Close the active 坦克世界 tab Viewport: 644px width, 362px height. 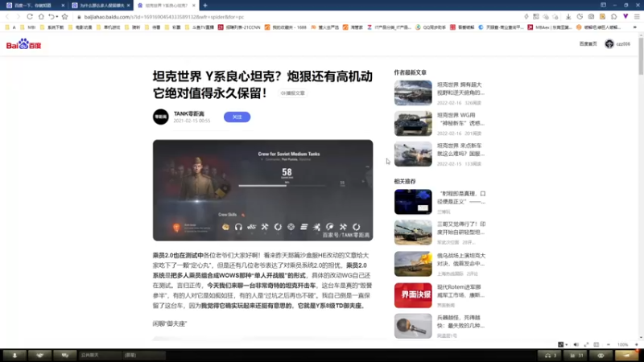[x=193, y=6]
